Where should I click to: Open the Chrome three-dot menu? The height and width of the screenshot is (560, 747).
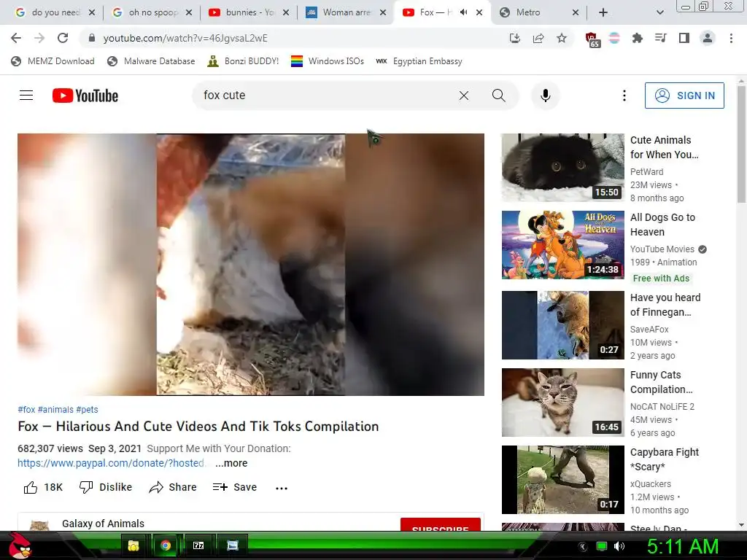point(731,38)
